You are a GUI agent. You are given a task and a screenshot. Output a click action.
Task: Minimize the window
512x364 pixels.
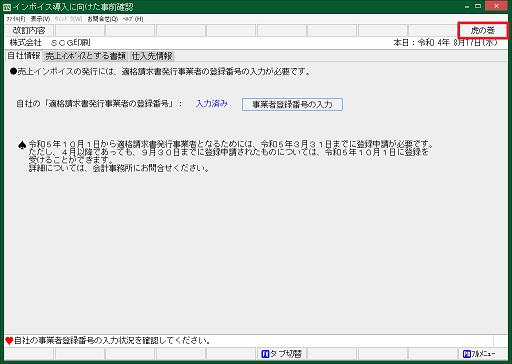coord(467,6)
